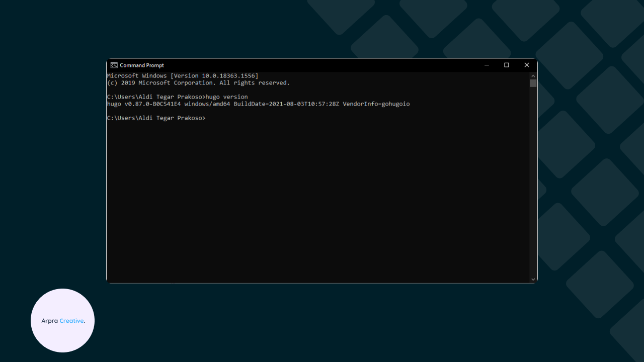Click the Command Prompt title text

click(142, 65)
